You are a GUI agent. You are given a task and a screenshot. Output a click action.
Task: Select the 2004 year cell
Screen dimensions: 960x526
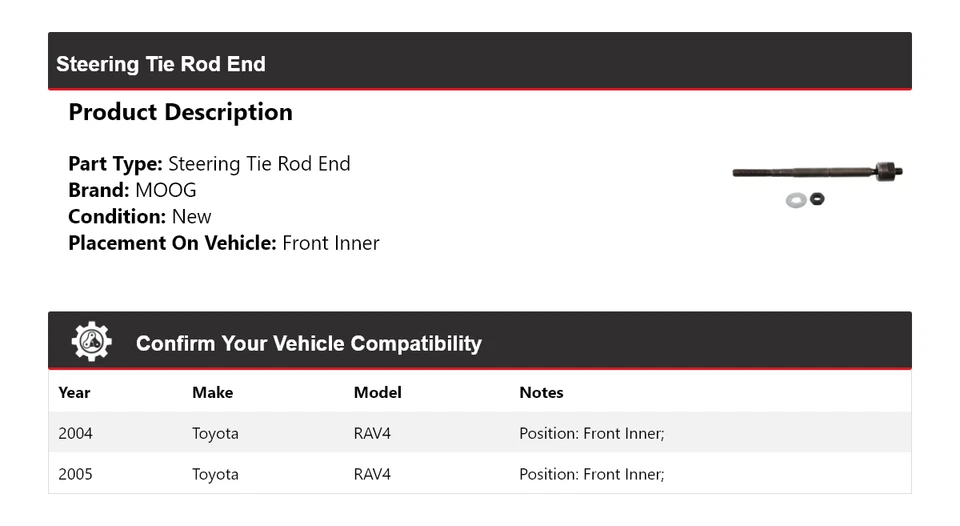(75, 433)
